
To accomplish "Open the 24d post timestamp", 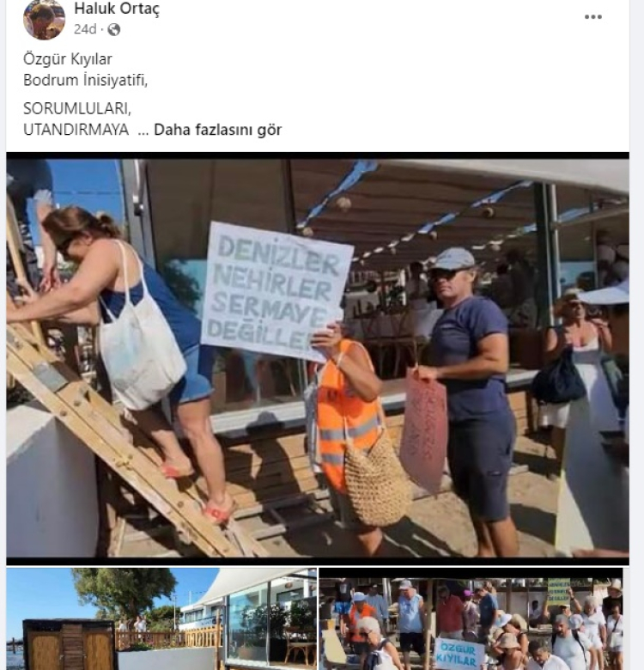I will coord(85,29).
